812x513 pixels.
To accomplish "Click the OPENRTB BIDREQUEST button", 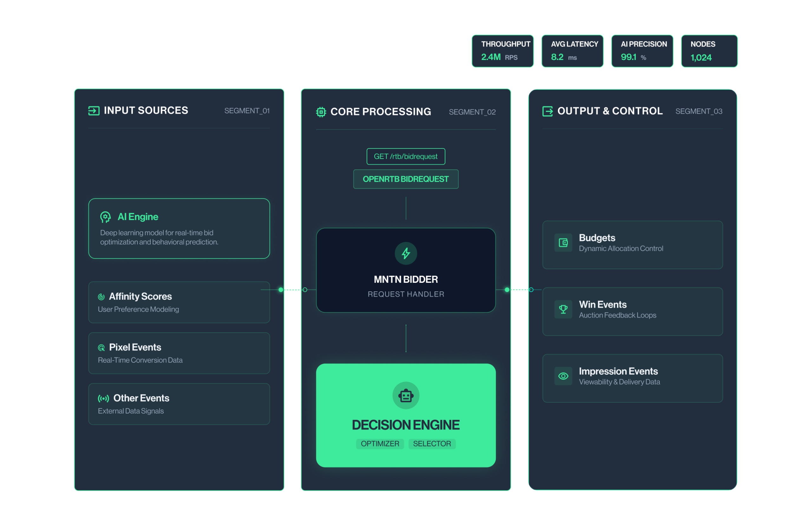I will 406,179.
